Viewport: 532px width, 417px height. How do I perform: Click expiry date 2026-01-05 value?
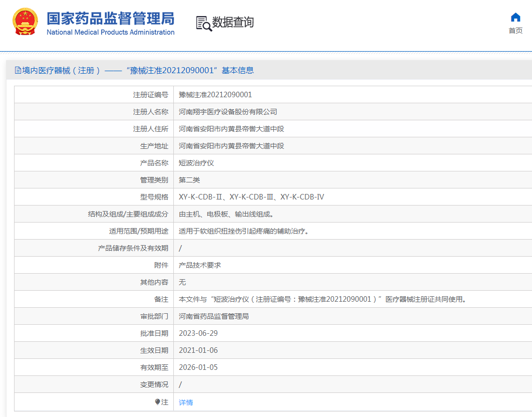[x=198, y=367]
